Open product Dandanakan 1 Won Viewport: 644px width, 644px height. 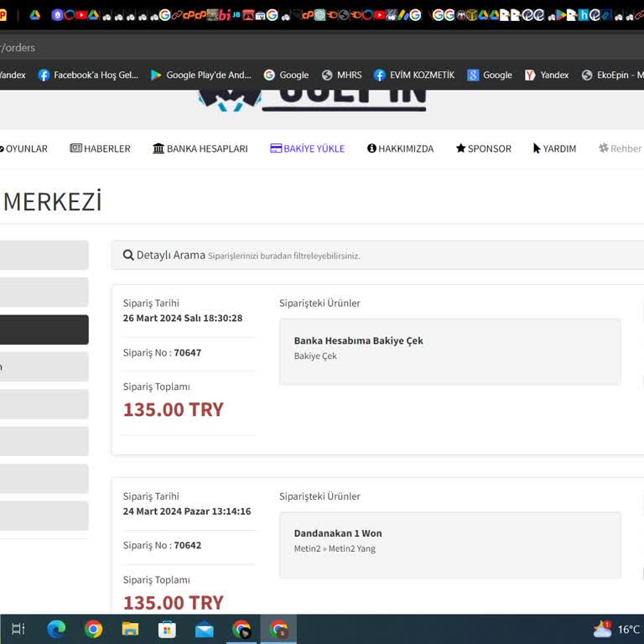coord(338,533)
